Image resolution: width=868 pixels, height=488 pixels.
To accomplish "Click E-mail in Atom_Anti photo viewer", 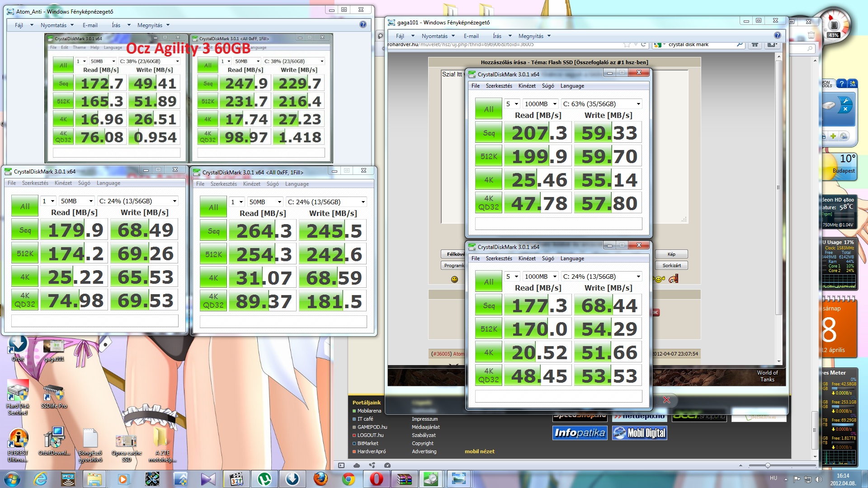I will pos(90,25).
